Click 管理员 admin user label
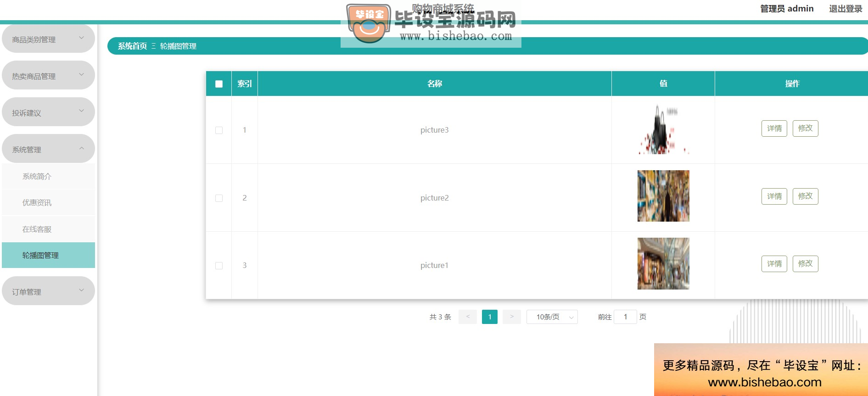Image resolution: width=868 pixels, height=396 pixels. (787, 9)
